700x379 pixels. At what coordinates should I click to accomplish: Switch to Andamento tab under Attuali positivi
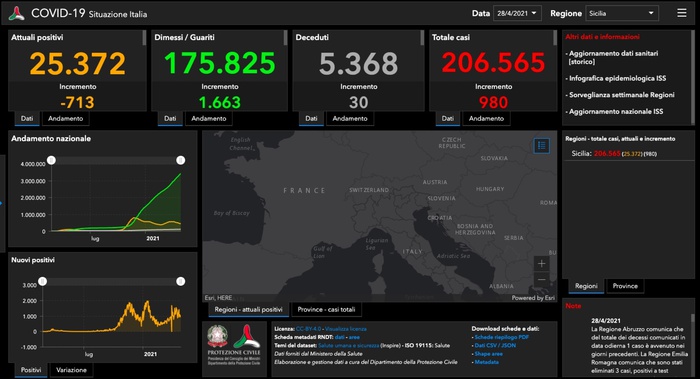[x=66, y=118]
